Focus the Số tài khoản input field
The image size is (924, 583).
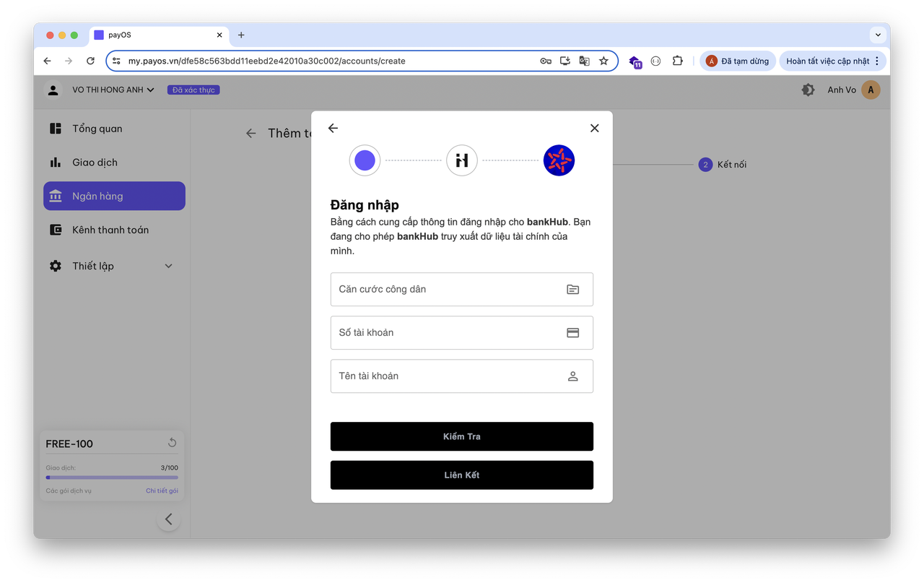[x=448, y=332]
